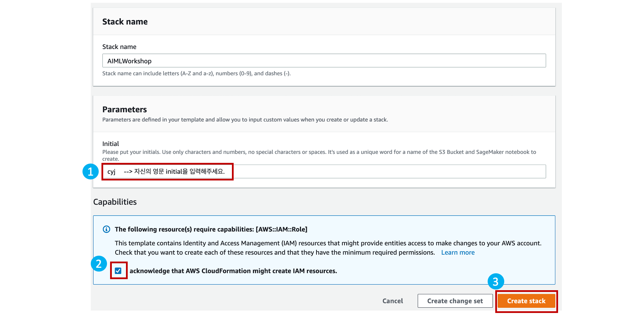Click the stack name rules hint text

(x=197, y=73)
